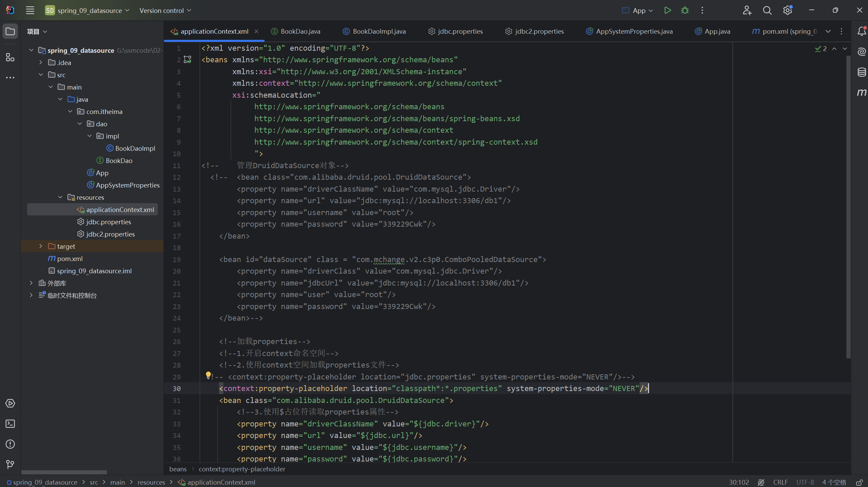Close the applicationContext.xml tab
Image resolution: width=868 pixels, height=487 pixels.
pos(256,31)
